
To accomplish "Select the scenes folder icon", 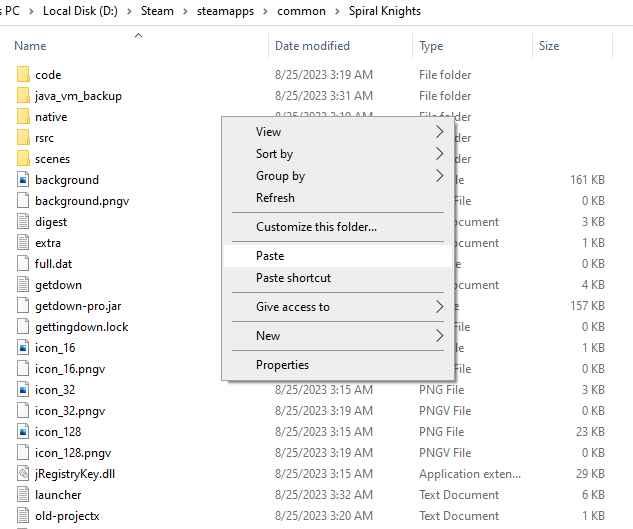I will coord(24,159).
